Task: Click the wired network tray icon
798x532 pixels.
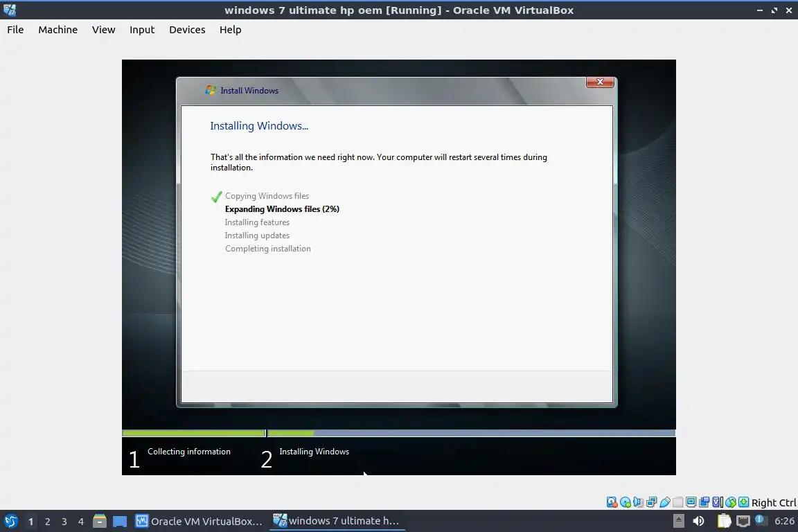Action: click(x=743, y=521)
